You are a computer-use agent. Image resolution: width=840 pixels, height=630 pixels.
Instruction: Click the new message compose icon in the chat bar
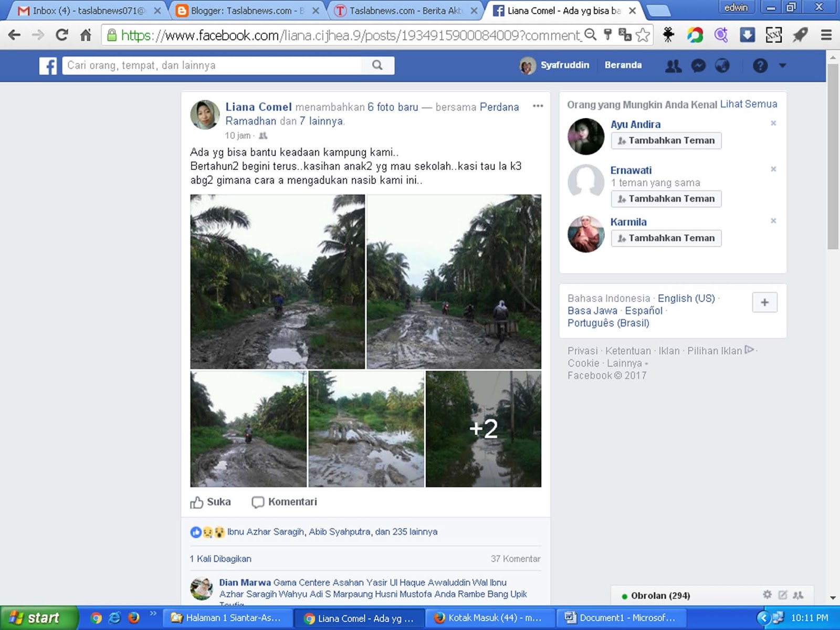783,595
